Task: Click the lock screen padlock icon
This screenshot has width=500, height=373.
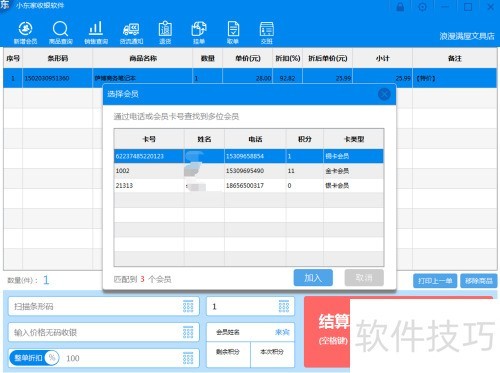Action: click(x=400, y=7)
